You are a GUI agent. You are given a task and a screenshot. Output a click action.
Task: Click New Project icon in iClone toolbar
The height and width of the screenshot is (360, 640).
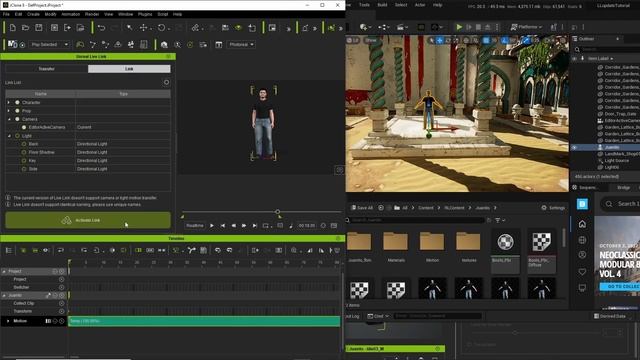tap(12, 28)
